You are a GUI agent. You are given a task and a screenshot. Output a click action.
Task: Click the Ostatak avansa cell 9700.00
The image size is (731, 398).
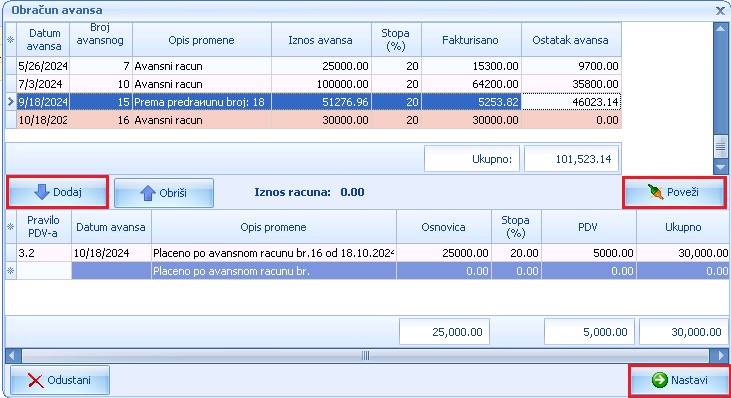click(571, 66)
